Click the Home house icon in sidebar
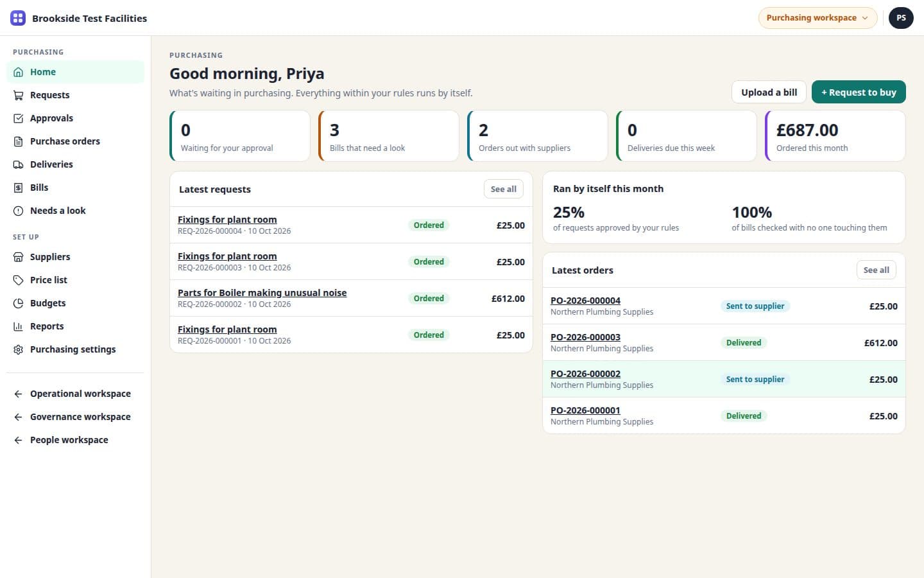This screenshot has width=924, height=578. pyautogui.click(x=19, y=72)
